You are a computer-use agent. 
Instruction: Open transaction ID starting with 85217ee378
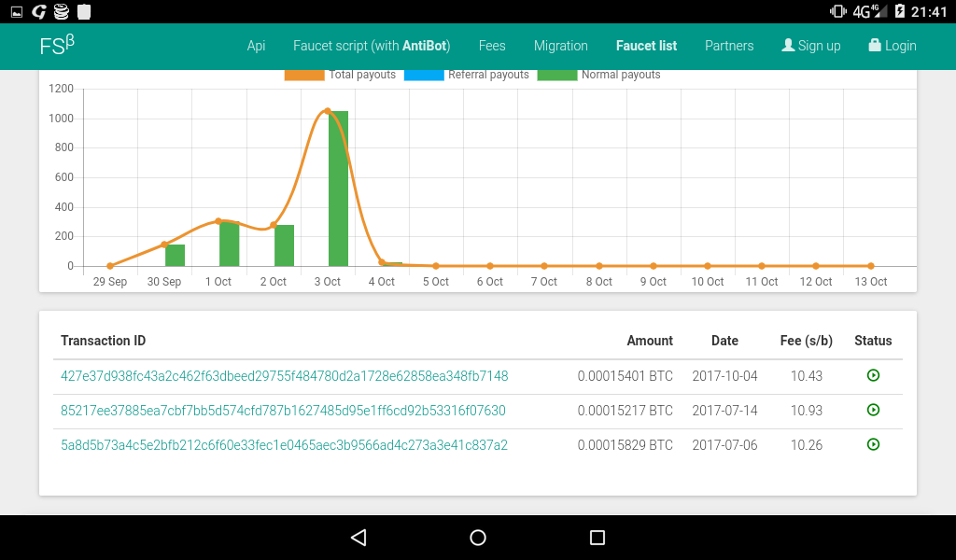(283, 411)
